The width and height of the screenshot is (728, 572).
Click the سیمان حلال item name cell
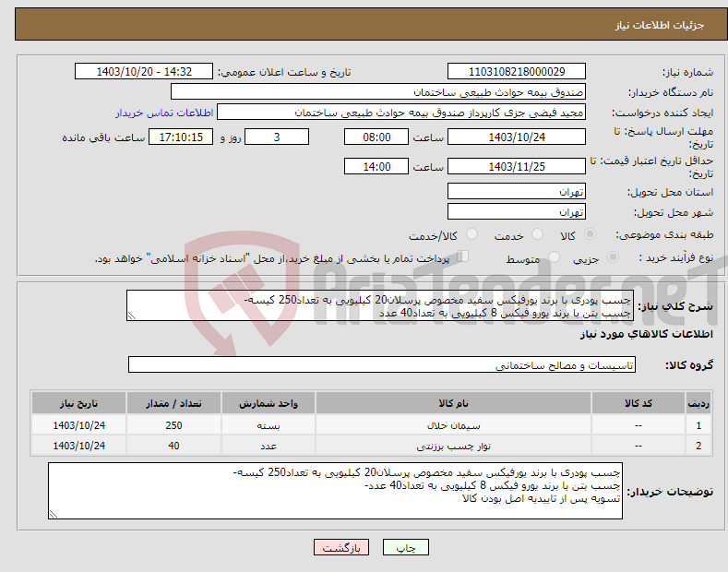point(453,425)
